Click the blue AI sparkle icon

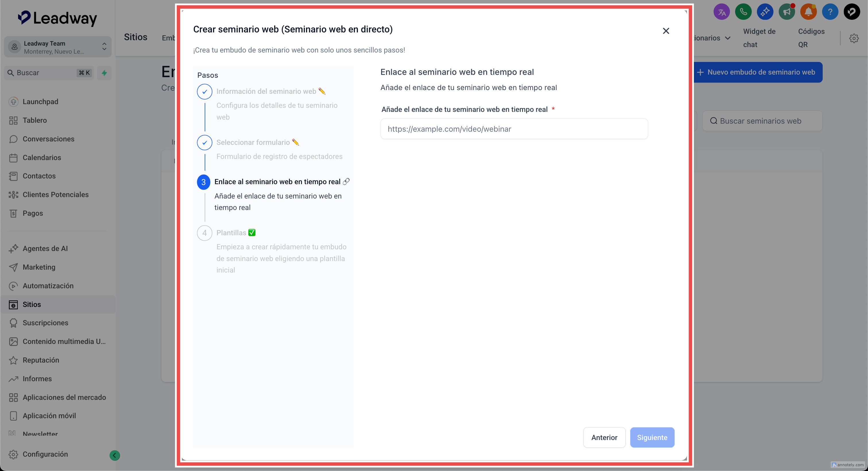765,12
